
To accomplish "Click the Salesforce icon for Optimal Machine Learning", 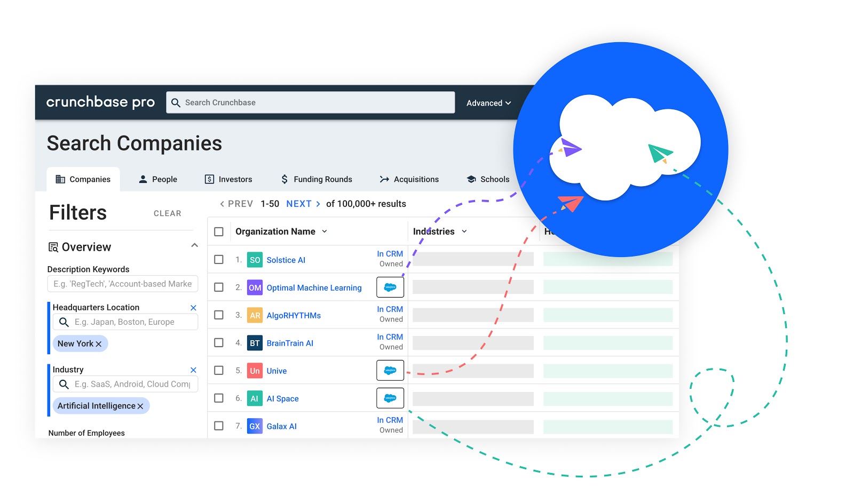I will (x=390, y=287).
